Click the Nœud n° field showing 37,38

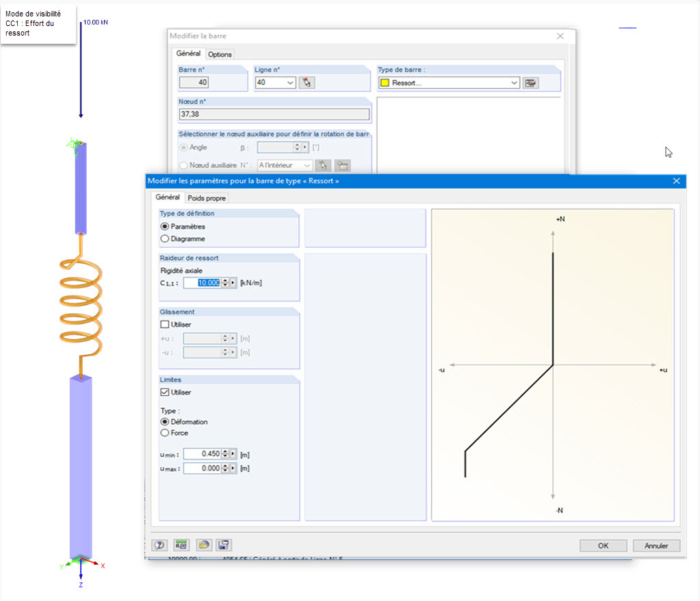pos(274,114)
